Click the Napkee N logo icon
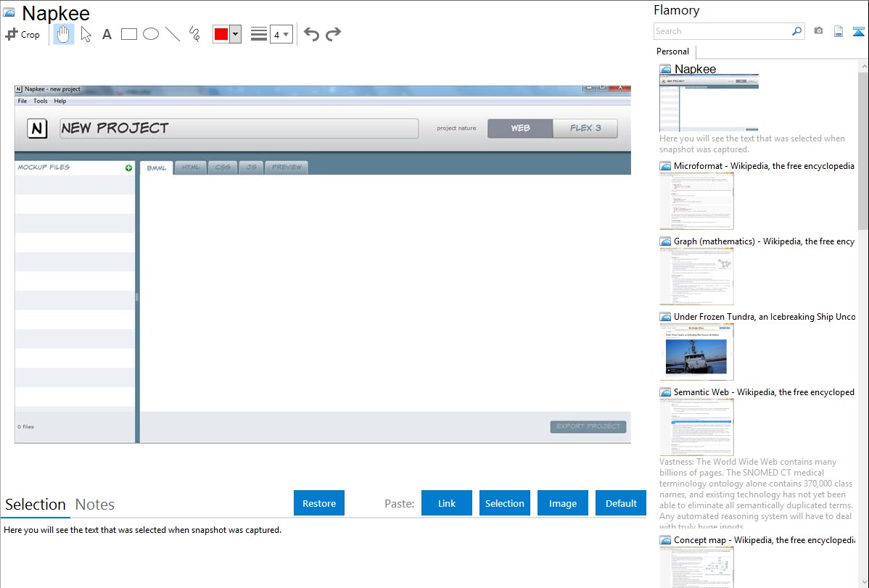869x588 pixels. [37, 128]
